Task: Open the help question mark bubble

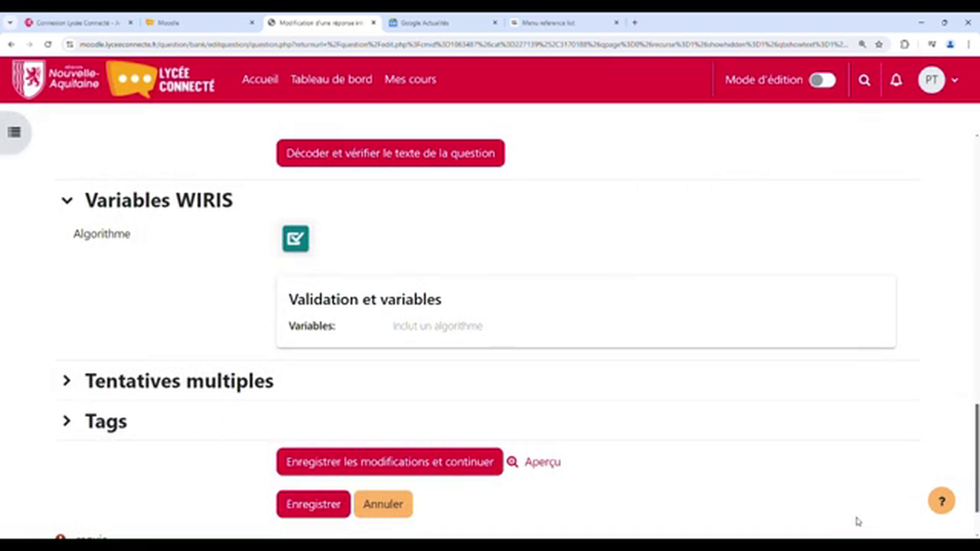Action: pyautogui.click(x=942, y=500)
